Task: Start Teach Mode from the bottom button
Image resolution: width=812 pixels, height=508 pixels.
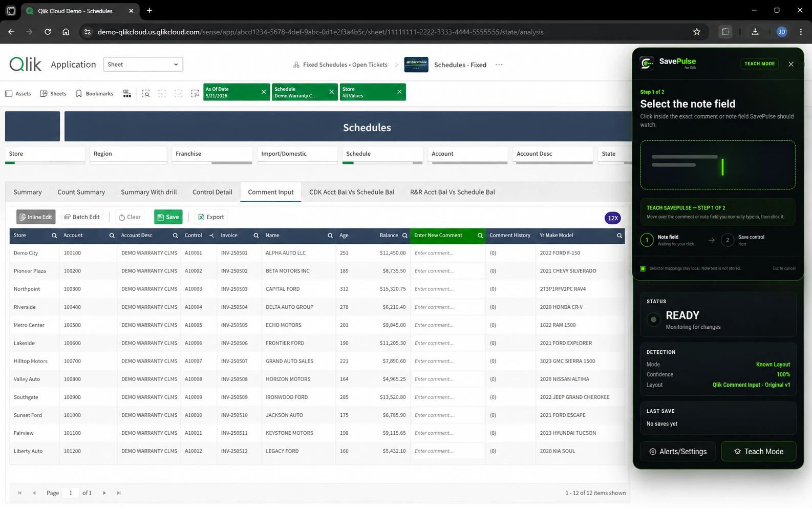Action: pos(759,452)
